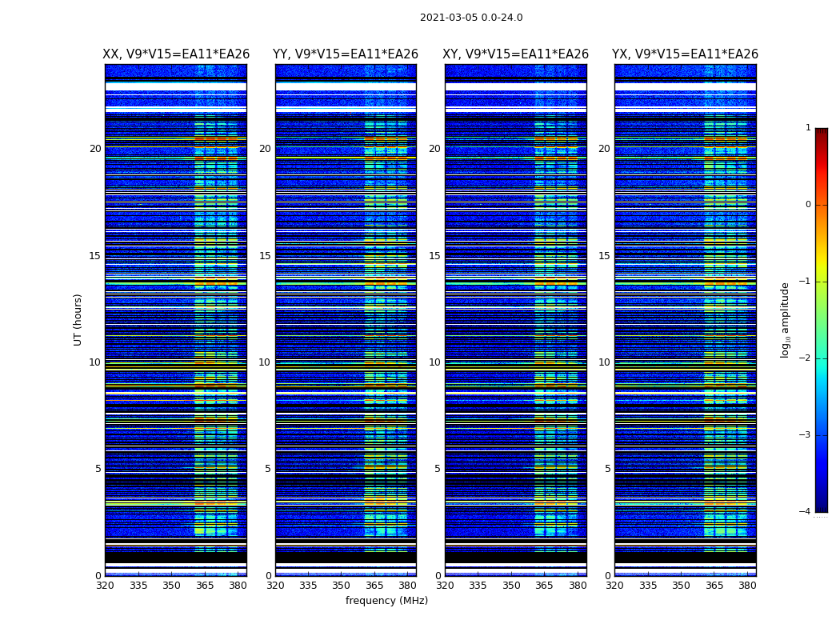Click inside the XX spectrogram plot
Viewport: 840px width, 640px height.
(x=176, y=320)
